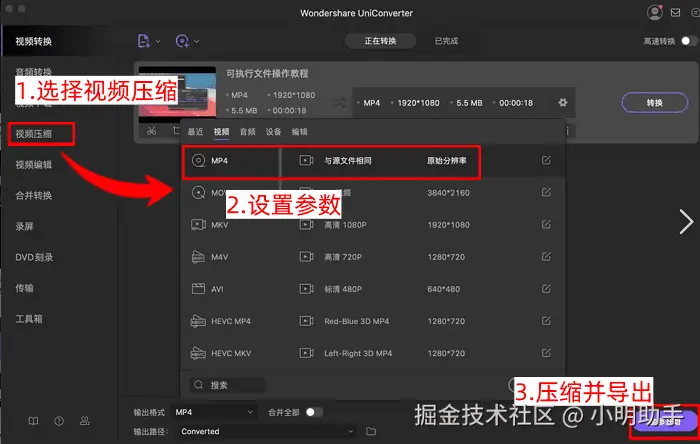The height and width of the screenshot is (444, 700).
Task: Click the scissors trim icon
Action: (152, 131)
